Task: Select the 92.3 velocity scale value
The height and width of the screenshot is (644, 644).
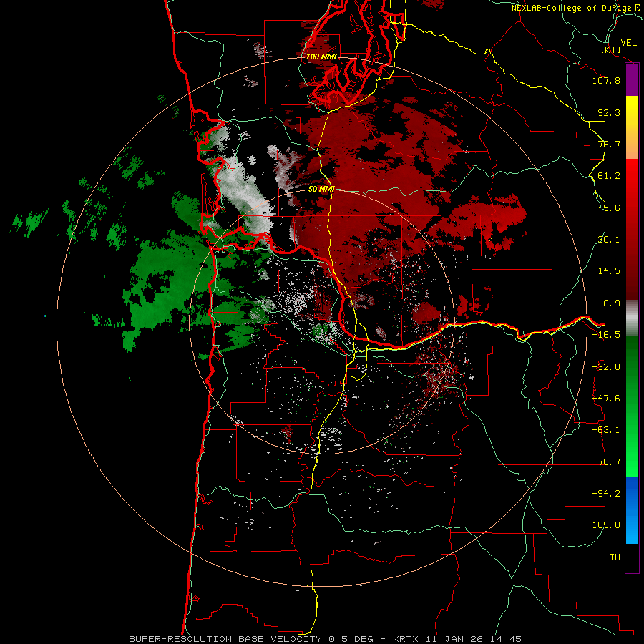Action: (x=609, y=112)
